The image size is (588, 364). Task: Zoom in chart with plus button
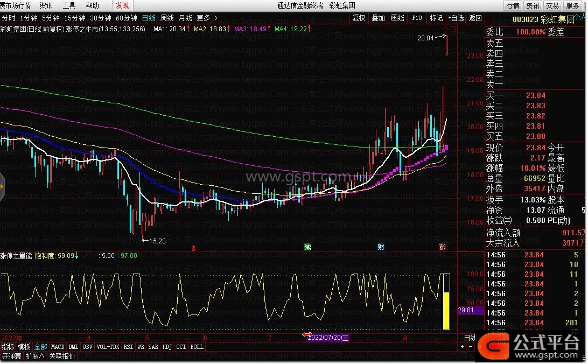tap(463, 347)
